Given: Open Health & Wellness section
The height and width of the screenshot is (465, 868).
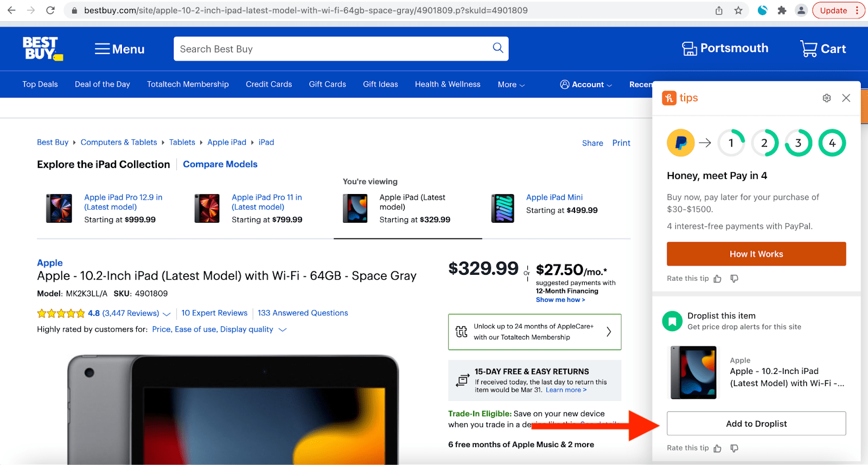Looking at the screenshot, I should (x=448, y=84).
